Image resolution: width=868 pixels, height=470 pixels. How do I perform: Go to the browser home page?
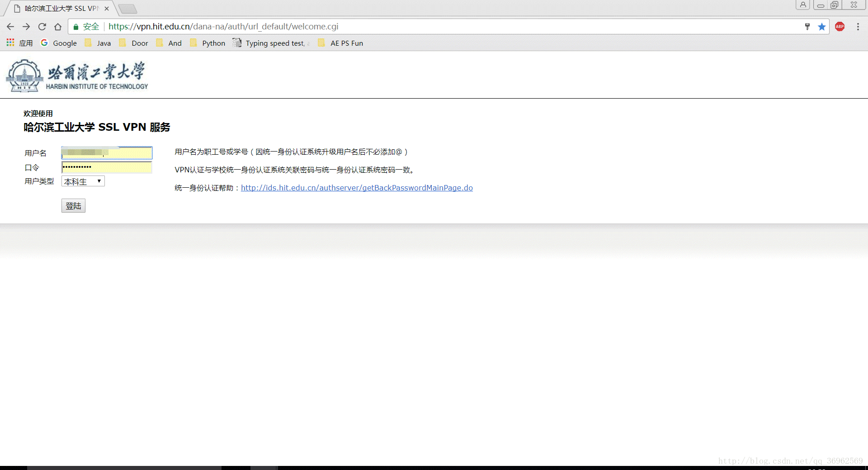(58, 27)
